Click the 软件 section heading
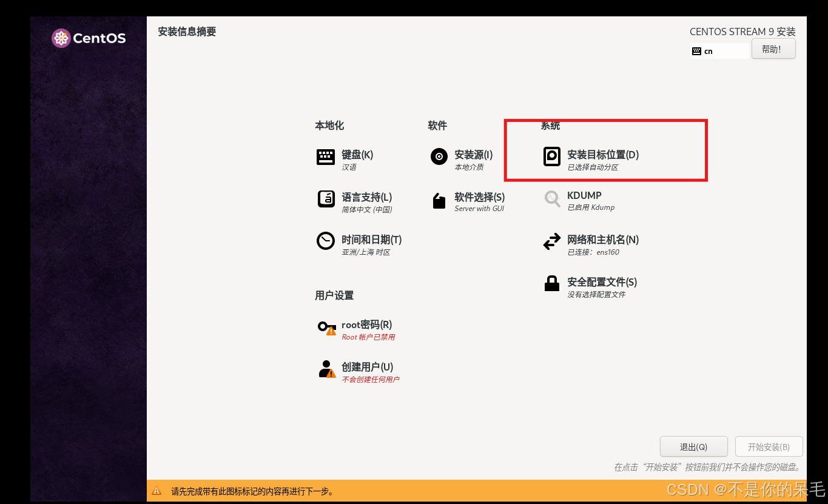The height and width of the screenshot is (504, 828). (437, 126)
